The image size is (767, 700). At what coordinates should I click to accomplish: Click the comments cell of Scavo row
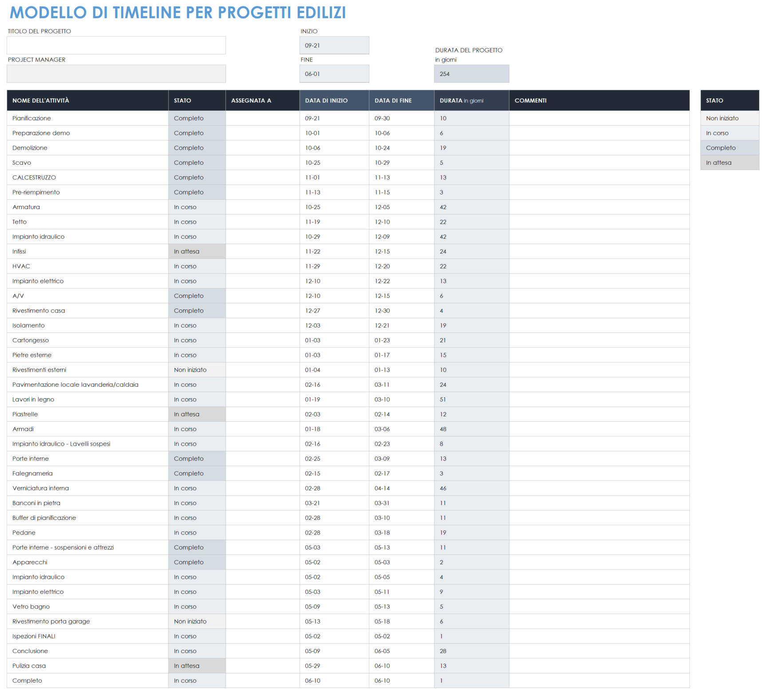(599, 162)
